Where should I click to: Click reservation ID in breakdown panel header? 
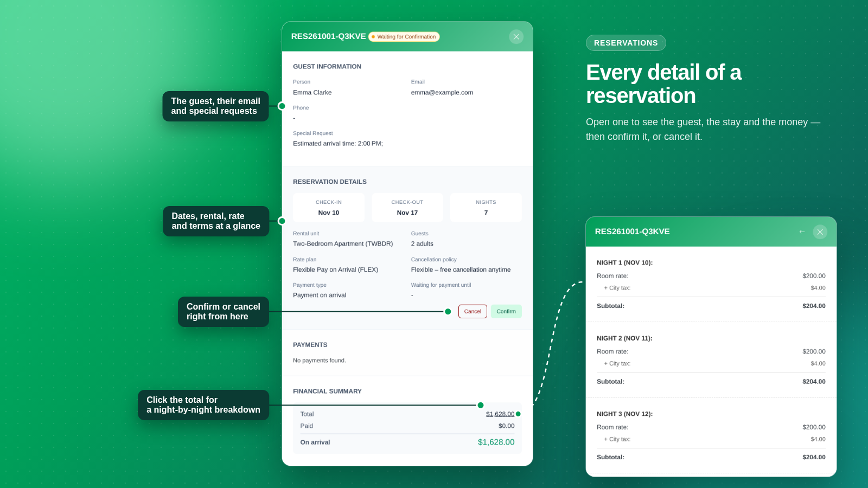[632, 232]
